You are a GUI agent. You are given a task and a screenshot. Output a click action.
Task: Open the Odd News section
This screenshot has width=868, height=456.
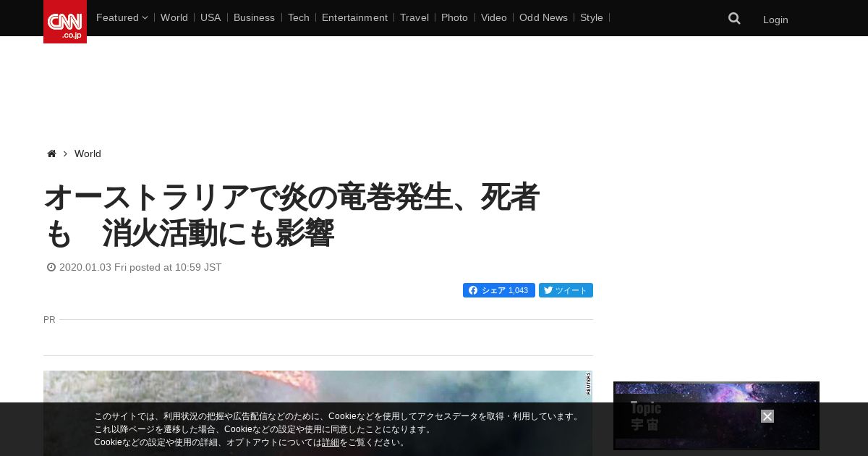tap(543, 17)
